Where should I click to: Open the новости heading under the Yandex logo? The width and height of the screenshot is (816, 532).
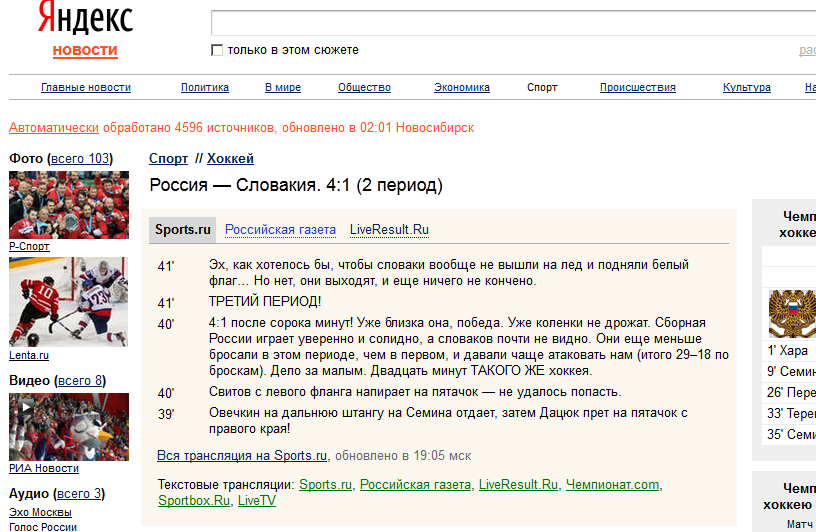click(x=85, y=50)
